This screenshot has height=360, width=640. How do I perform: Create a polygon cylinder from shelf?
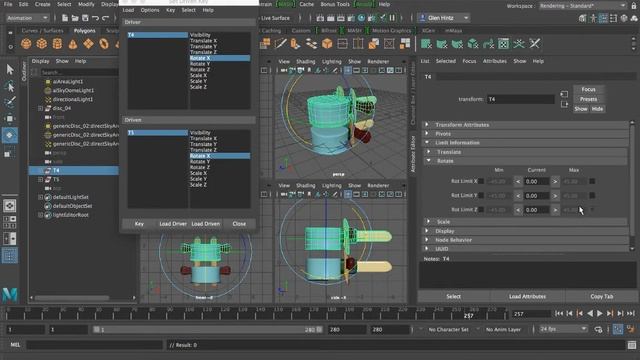57,44
